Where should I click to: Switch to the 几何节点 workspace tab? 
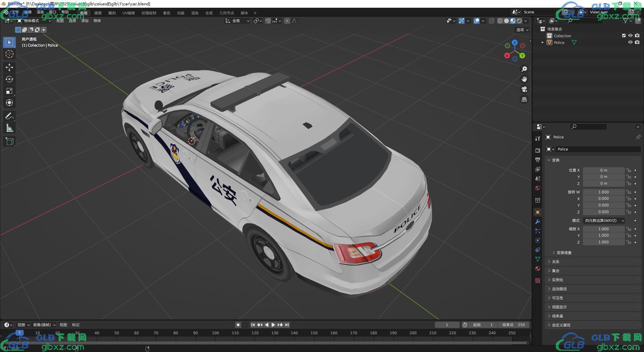(227, 13)
